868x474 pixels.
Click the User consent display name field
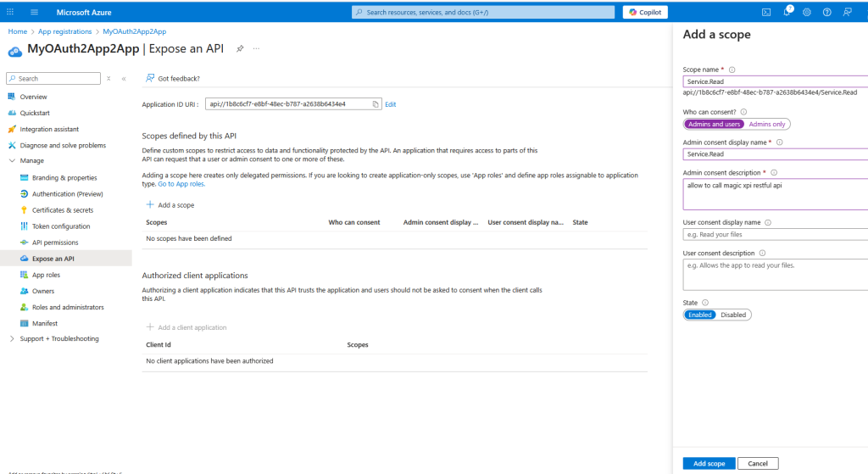click(773, 234)
